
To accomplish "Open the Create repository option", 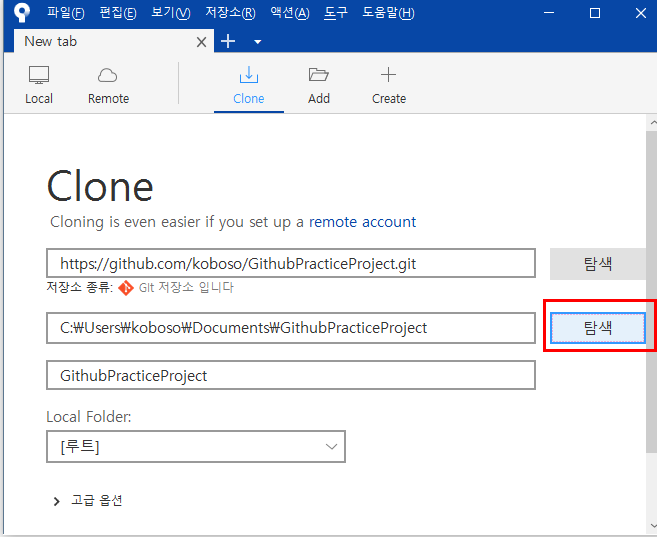I will point(388,85).
